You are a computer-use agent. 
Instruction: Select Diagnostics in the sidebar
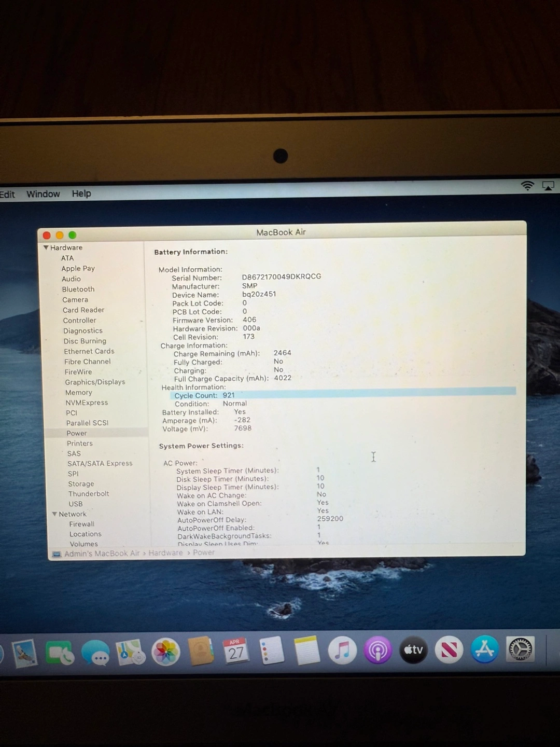(x=83, y=331)
